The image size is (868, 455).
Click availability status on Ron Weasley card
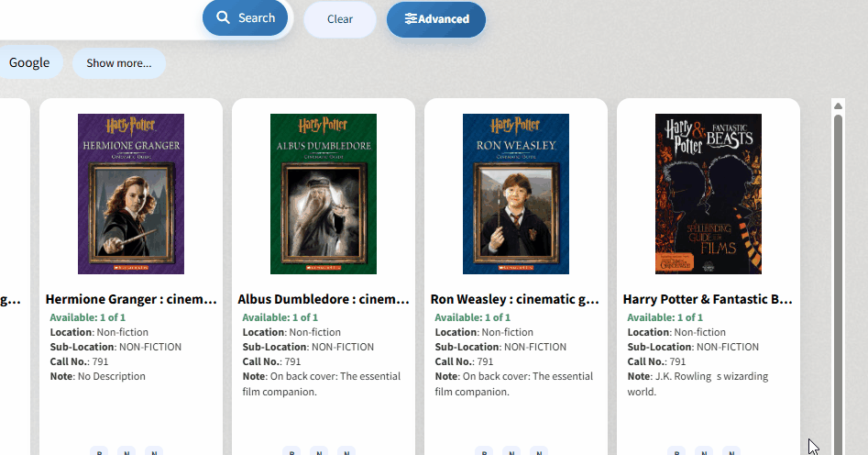pos(473,317)
